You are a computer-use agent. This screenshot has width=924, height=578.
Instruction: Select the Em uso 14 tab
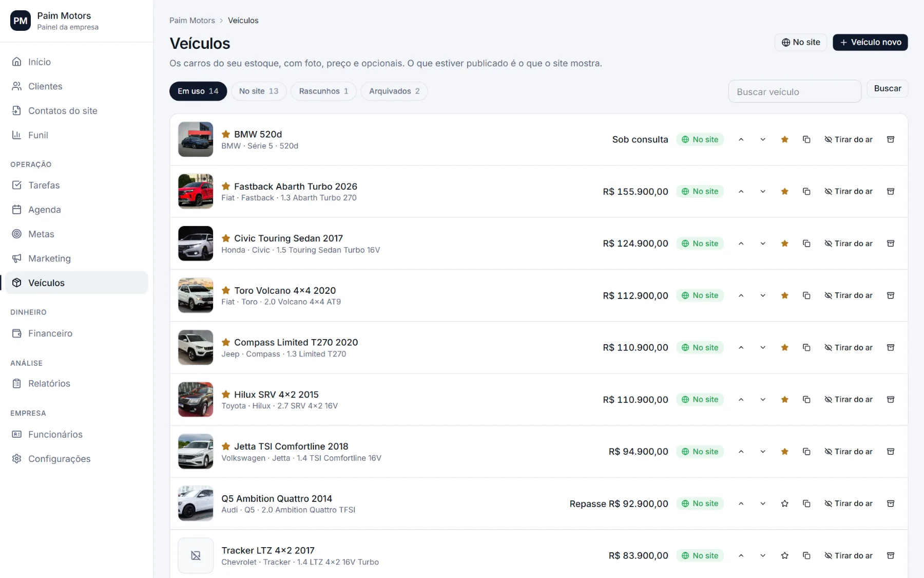click(198, 91)
